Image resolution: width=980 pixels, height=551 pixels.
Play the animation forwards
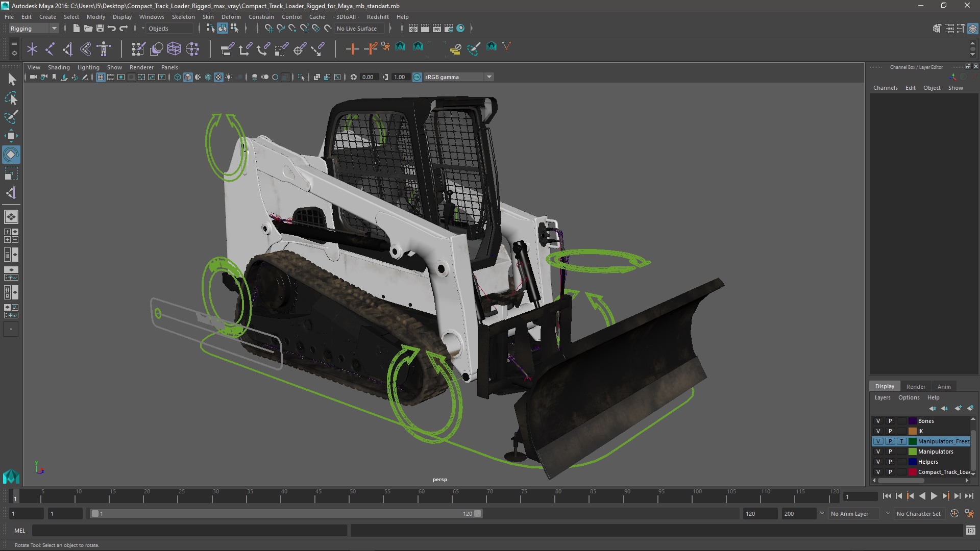[x=934, y=496]
